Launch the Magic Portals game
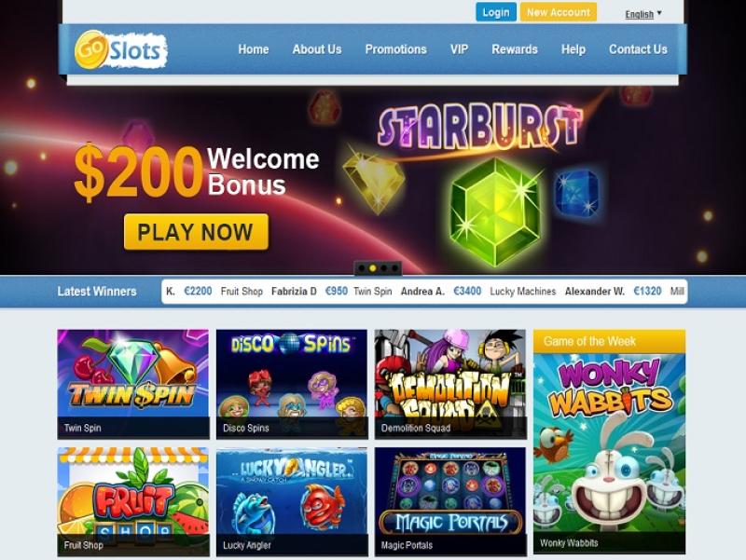The width and height of the screenshot is (746, 560). tap(450, 501)
